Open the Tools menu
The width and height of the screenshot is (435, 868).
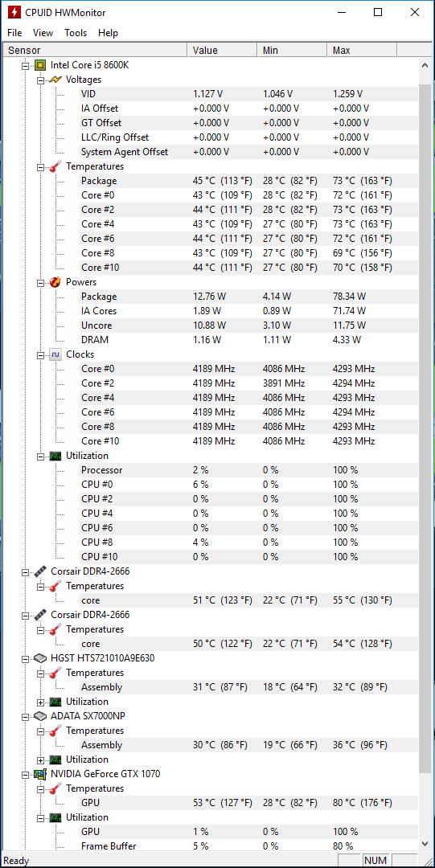click(76, 33)
